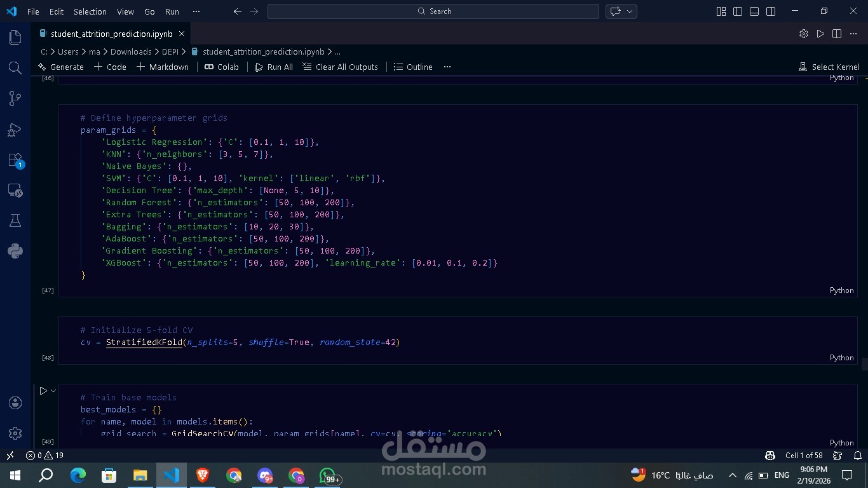The image size is (868, 488).
Task: Open the Go menu
Action: 149,11
